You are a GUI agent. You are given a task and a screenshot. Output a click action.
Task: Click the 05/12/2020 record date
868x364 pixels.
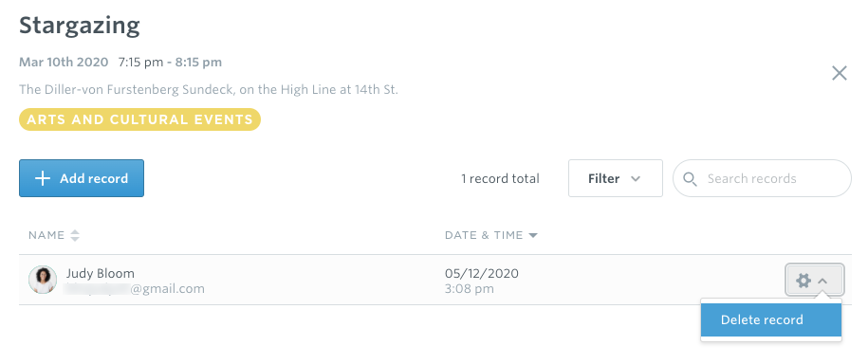point(482,273)
